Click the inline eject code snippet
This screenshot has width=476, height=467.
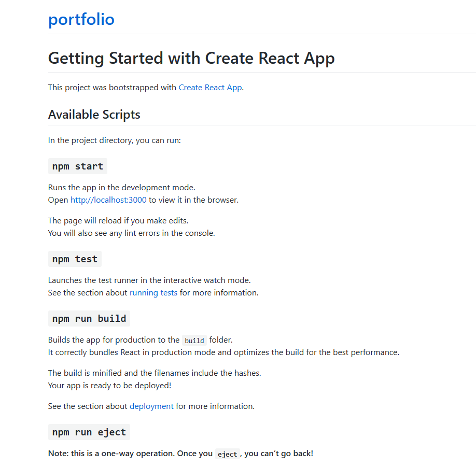coord(228,454)
